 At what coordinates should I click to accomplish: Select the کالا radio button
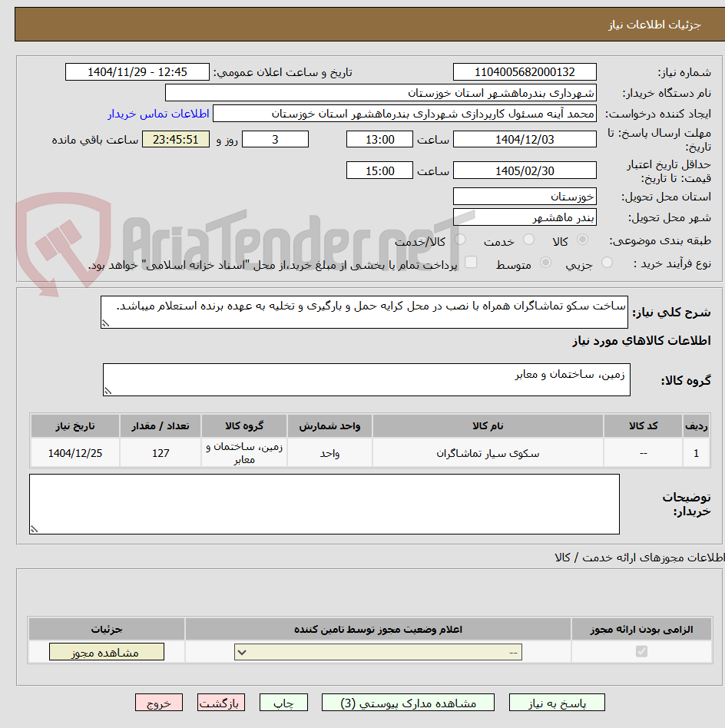582,240
